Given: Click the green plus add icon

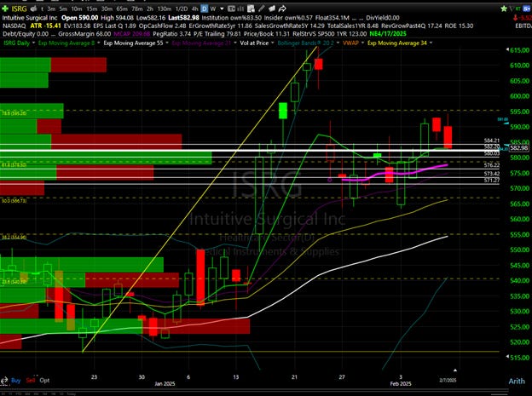Looking at the screenshot, I should tap(5, 9).
